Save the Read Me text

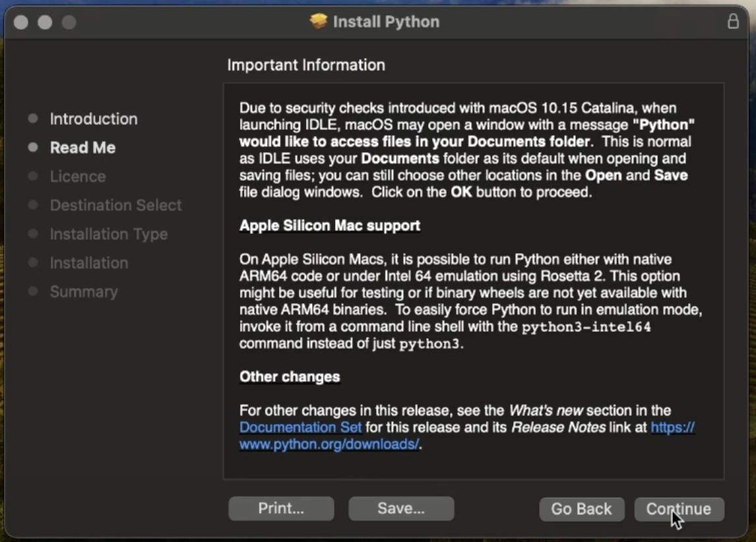401,509
